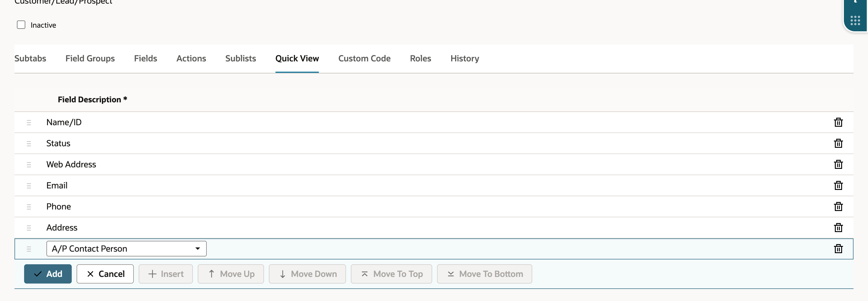Viewport: 868px width, 301px height.
Task: Click the Move To Bottom button
Action: coord(485,274)
